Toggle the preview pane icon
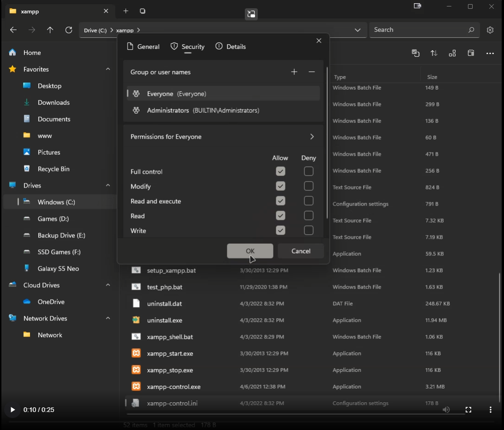The height and width of the screenshot is (430, 504). pyautogui.click(x=471, y=53)
